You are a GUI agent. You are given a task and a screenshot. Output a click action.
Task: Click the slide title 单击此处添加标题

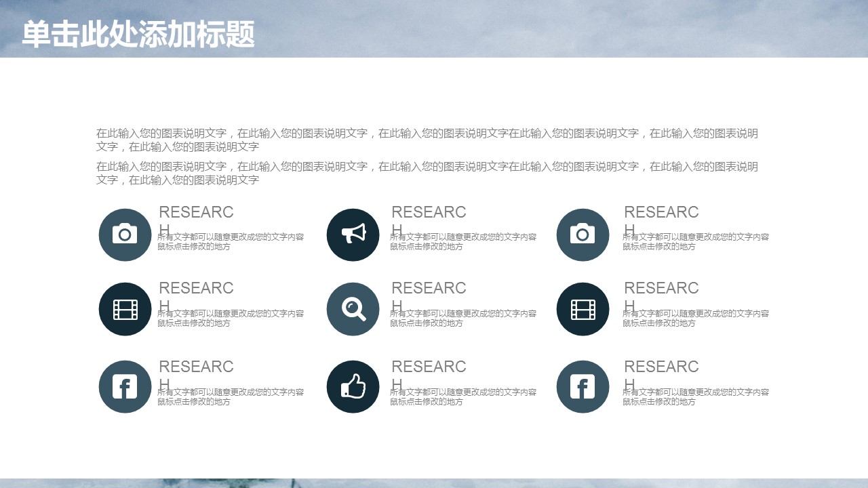tap(138, 34)
